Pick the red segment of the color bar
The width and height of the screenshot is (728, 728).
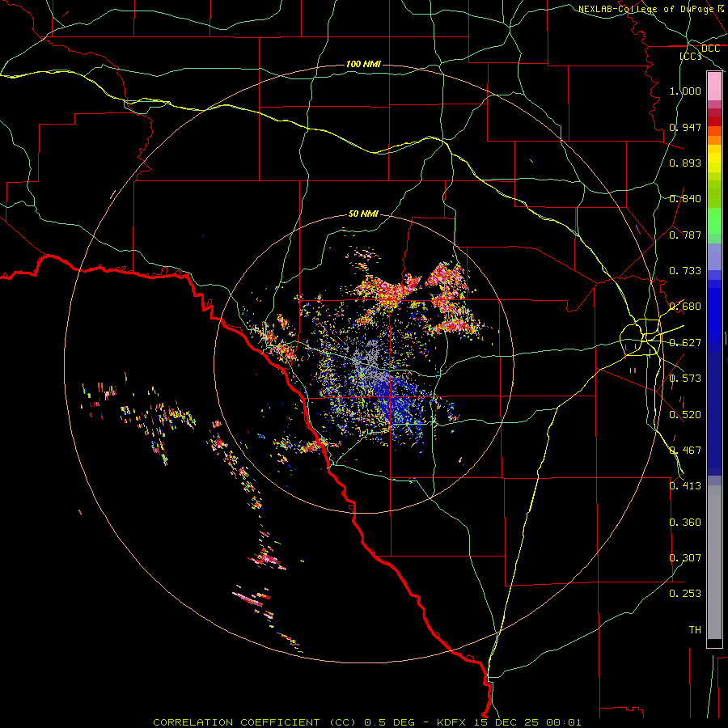tap(714, 121)
